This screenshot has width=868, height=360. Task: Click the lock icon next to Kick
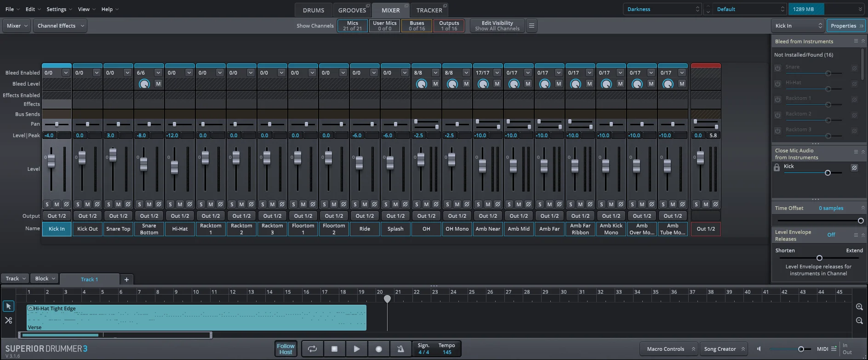tap(777, 168)
